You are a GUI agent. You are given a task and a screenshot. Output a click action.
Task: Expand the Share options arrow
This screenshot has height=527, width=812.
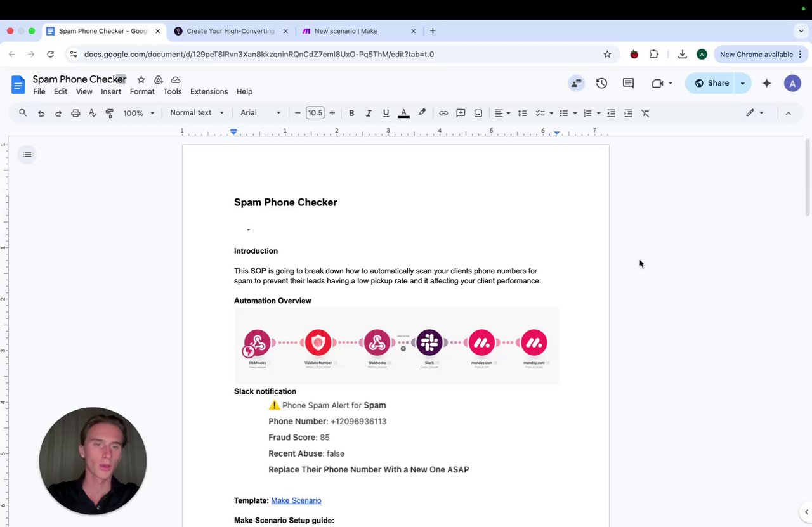pyautogui.click(x=743, y=83)
